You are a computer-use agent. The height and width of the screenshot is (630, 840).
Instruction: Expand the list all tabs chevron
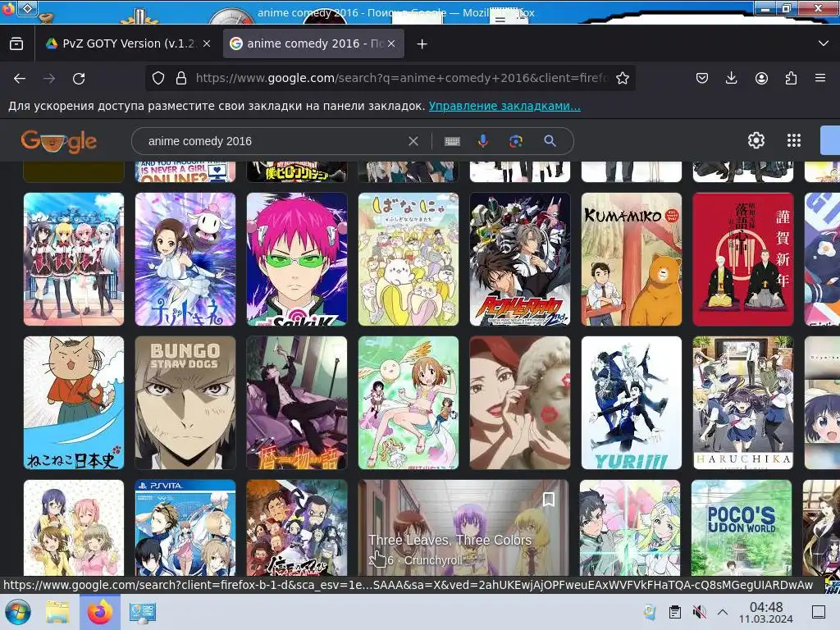(824, 43)
